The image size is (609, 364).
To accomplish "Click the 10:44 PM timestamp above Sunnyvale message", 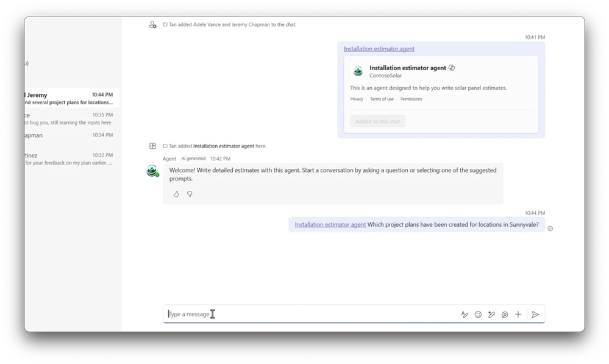I will point(535,213).
